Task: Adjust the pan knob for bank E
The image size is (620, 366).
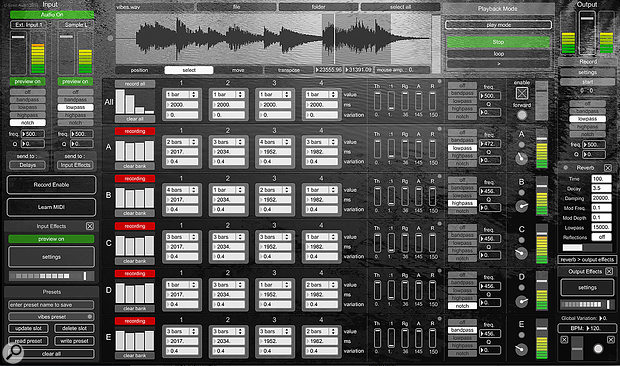Action: [x=522, y=349]
